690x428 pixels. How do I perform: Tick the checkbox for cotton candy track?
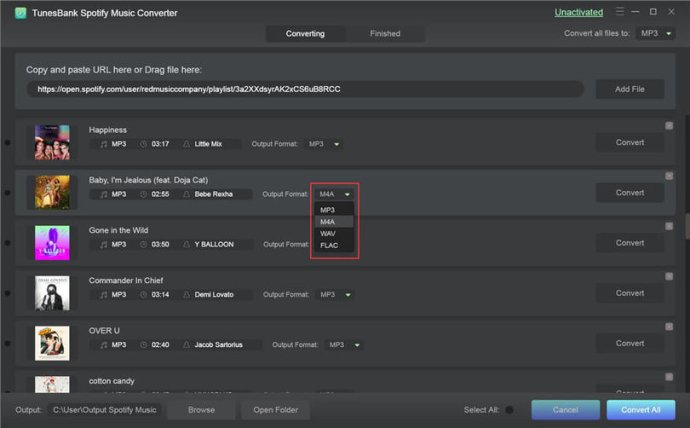coord(669,377)
